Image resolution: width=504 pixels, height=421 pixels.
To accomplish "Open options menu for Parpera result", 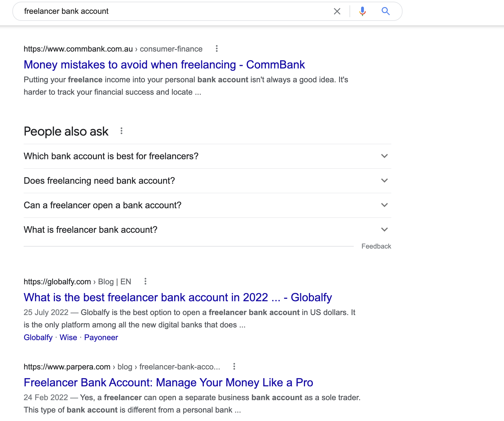I will 234,366.
